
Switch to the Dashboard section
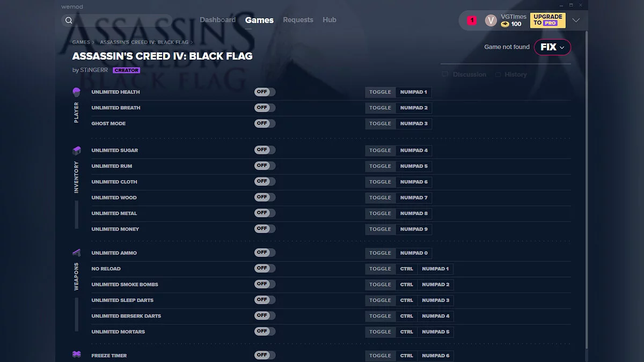(218, 20)
